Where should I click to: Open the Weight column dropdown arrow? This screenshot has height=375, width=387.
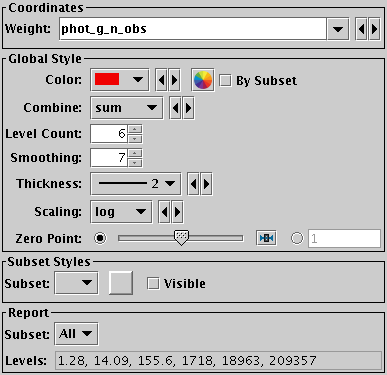tap(338, 29)
